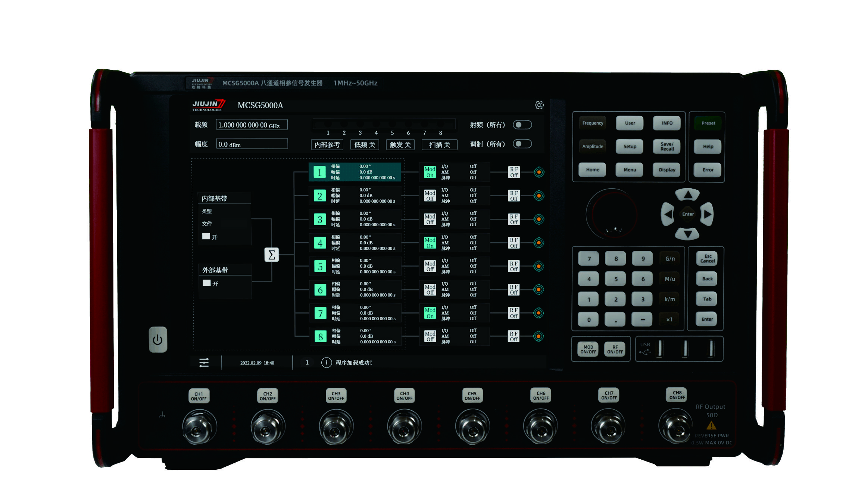
Task: Click the Amplitude hardware key
Action: click(593, 147)
